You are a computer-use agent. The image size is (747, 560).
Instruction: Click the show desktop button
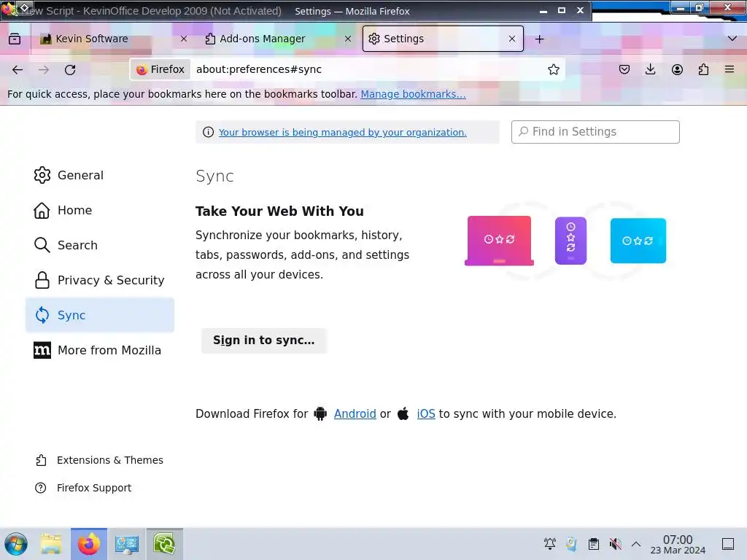click(x=728, y=544)
